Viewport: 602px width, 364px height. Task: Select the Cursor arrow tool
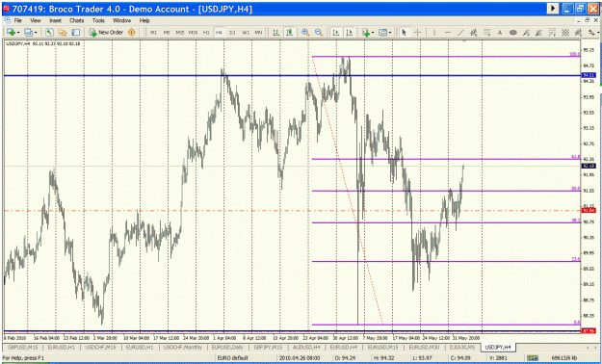point(404,33)
